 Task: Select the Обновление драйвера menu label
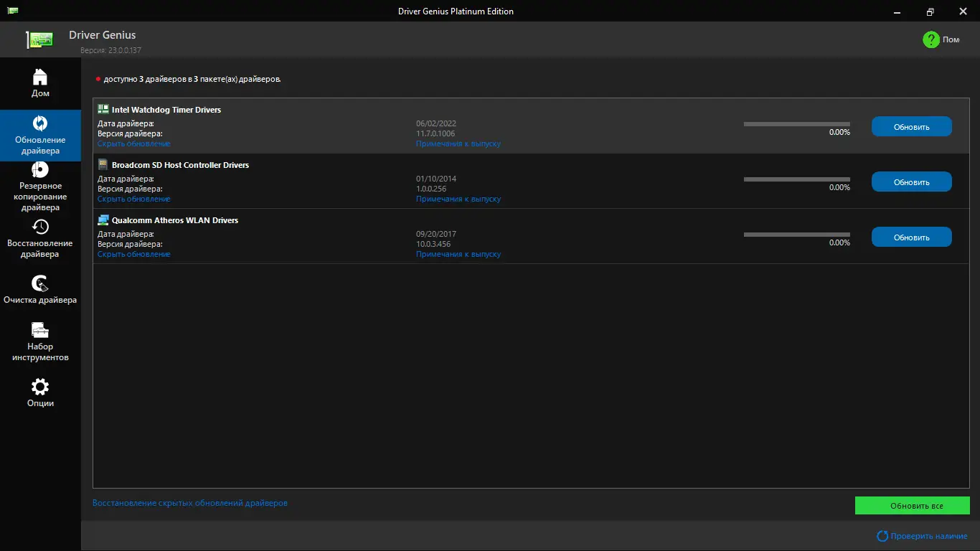(x=40, y=146)
